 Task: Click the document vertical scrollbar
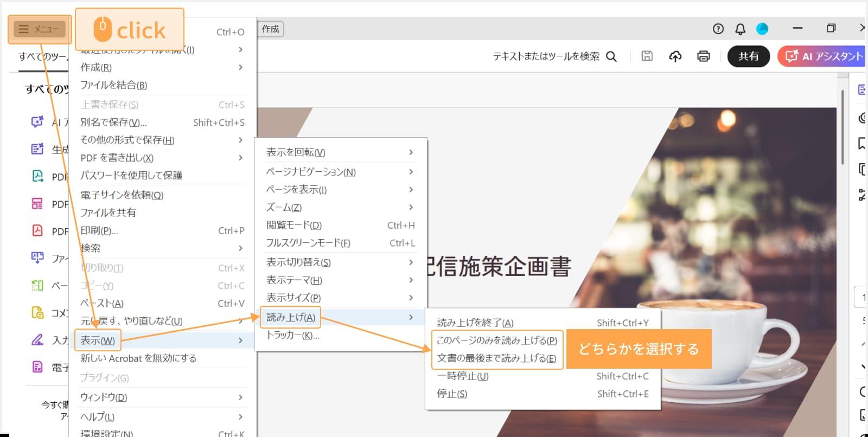[x=843, y=127]
